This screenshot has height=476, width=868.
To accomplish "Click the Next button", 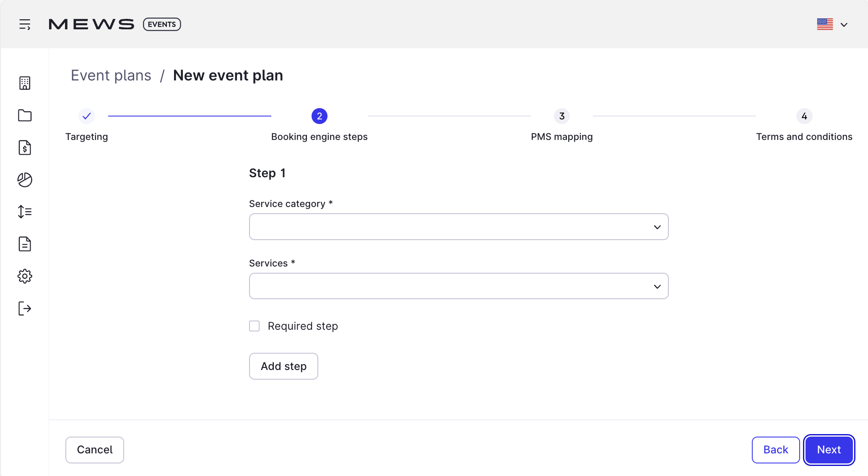I will coord(829,450).
